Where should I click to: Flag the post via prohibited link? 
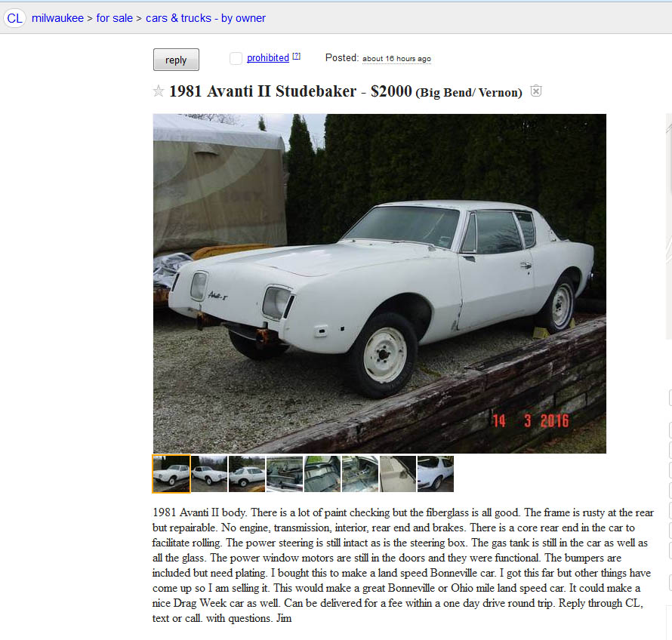[x=268, y=58]
